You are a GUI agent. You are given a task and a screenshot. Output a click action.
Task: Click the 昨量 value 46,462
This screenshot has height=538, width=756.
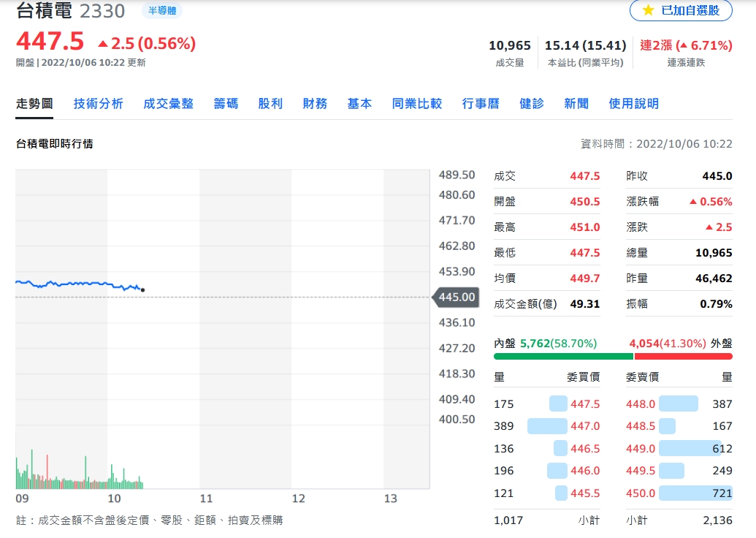714,279
